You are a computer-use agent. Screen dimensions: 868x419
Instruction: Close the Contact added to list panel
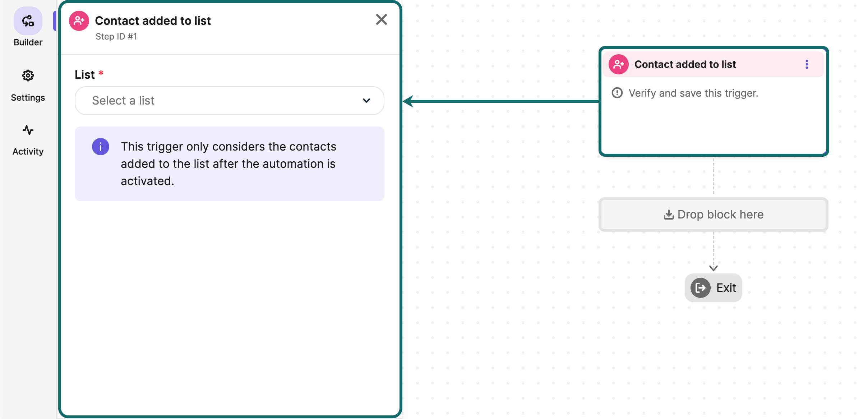tap(381, 19)
